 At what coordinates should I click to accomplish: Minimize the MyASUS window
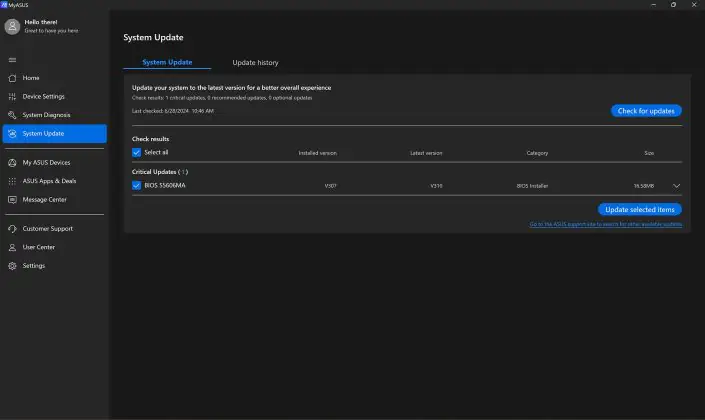click(x=653, y=4)
